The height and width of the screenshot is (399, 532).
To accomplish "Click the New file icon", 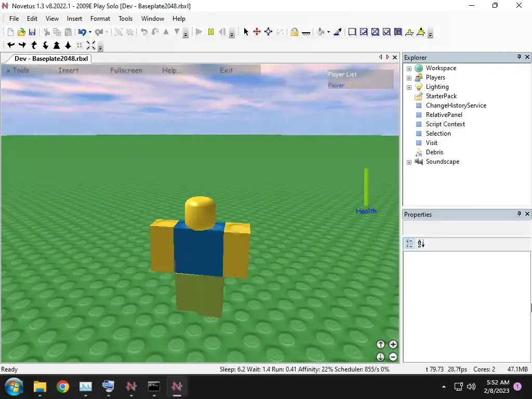I will [x=10, y=32].
